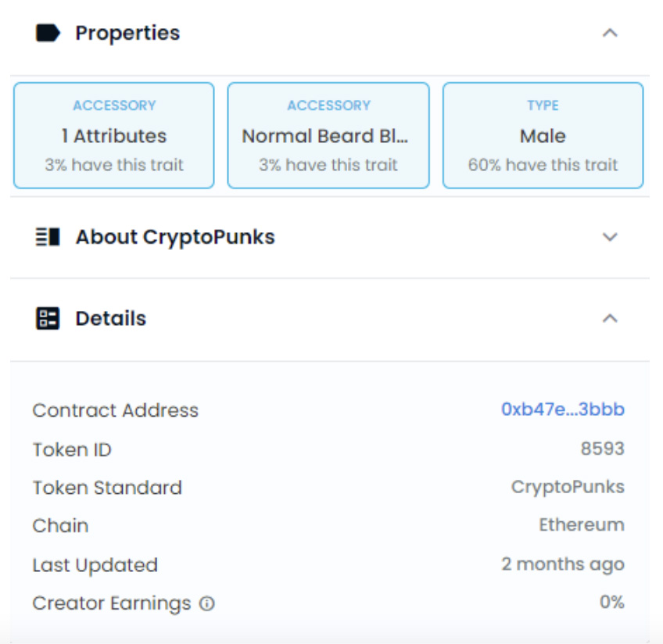Open contract address 0xb47e...3bbb link

point(563,409)
